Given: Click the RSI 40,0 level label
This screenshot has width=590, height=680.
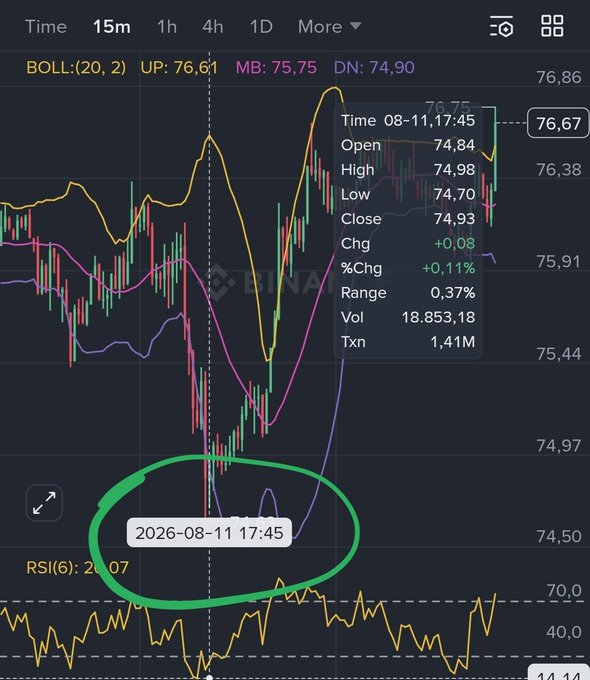Looking at the screenshot, I should 564,632.
